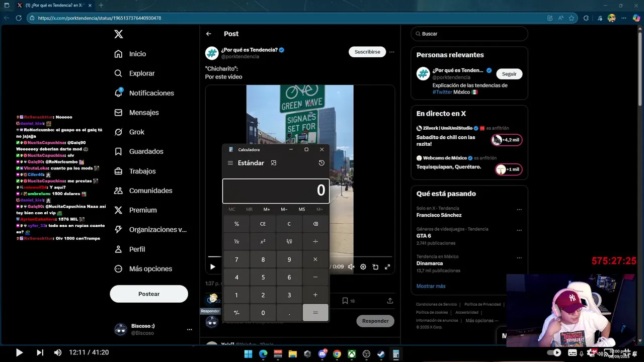Click the MS memory store button
644x362 pixels.
click(302, 209)
